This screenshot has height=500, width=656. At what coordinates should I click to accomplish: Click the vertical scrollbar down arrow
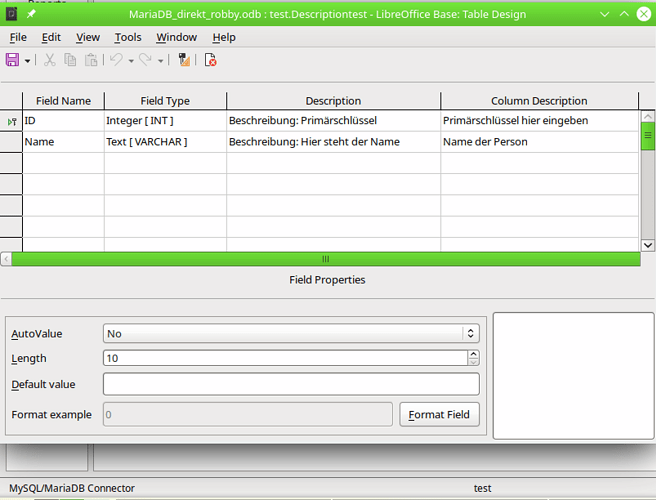point(648,245)
